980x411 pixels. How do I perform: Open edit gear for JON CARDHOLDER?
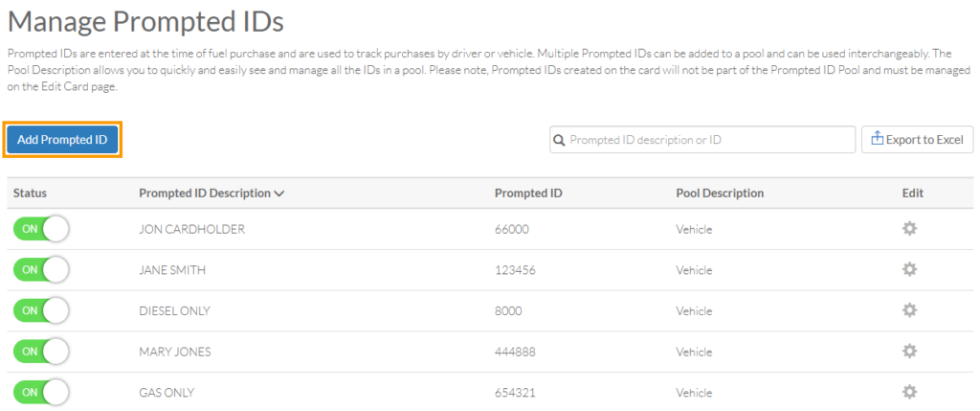pos(909,229)
